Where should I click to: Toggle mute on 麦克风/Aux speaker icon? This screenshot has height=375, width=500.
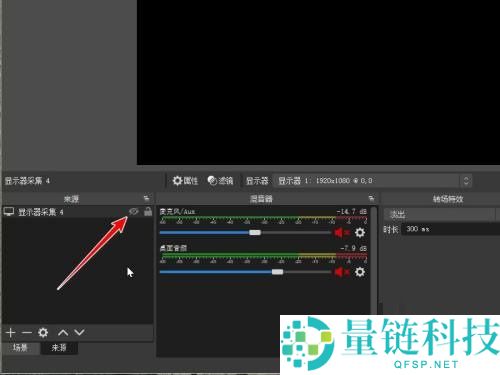click(x=341, y=232)
